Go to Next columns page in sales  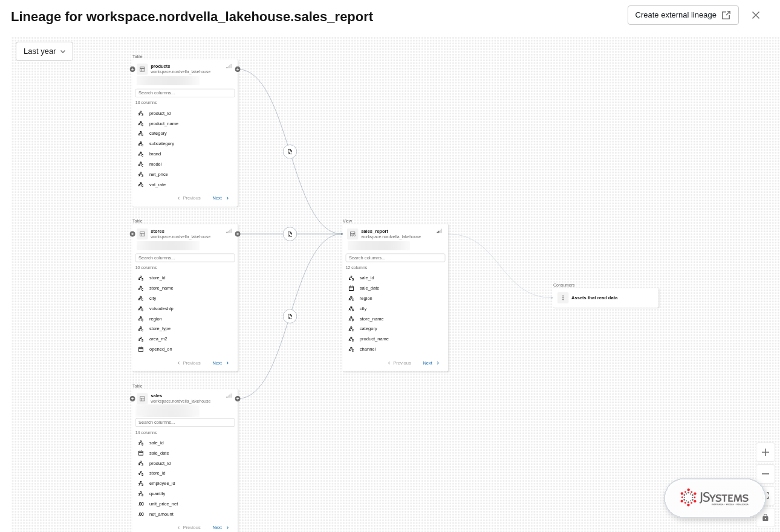tap(221, 528)
